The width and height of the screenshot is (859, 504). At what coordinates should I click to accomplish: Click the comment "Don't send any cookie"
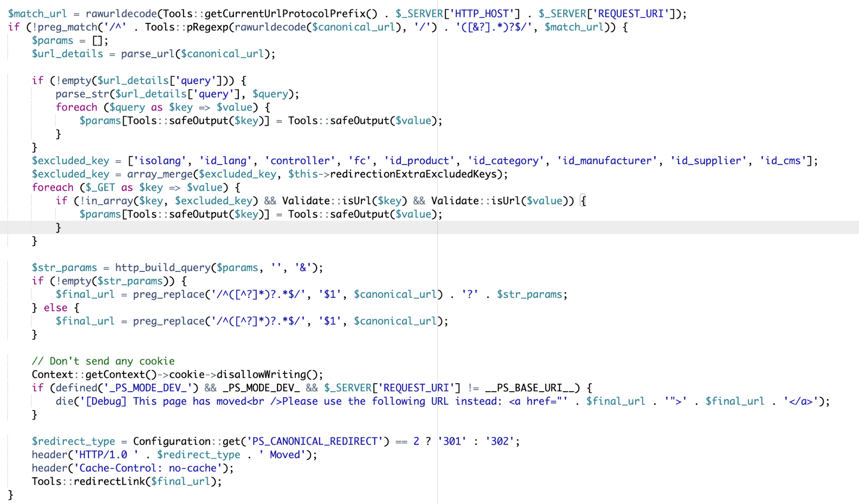click(x=103, y=361)
